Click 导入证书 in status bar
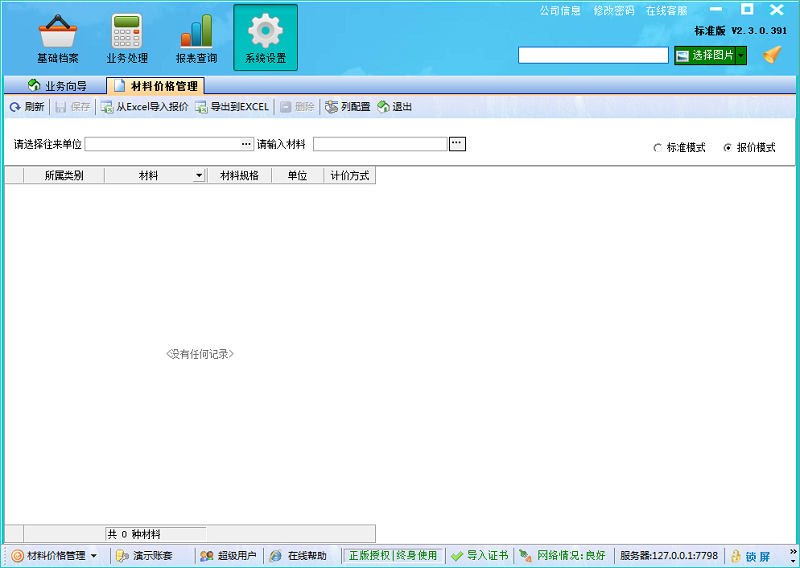Viewport: 800px width, 568px height. [480, 556]
